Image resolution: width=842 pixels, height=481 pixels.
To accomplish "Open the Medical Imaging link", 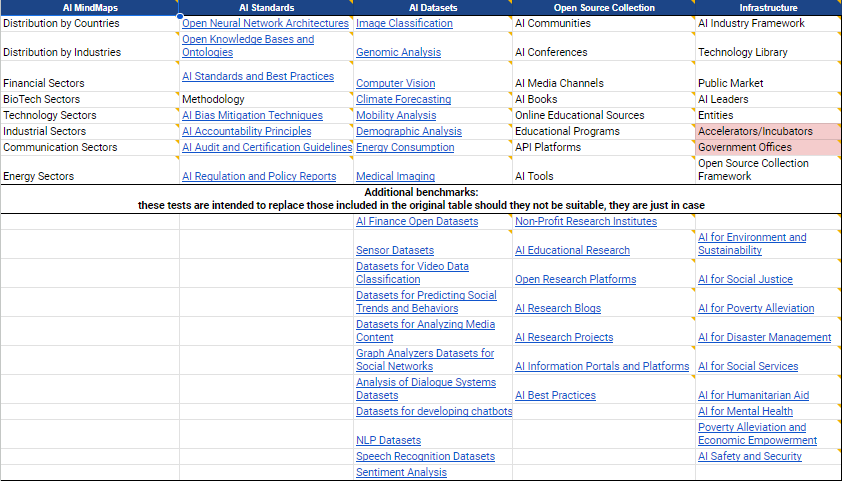I will (x=395, y=176).
